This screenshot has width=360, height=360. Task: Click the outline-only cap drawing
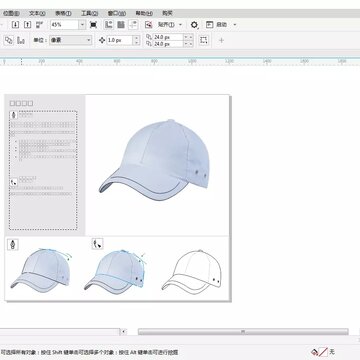[191, 271]
